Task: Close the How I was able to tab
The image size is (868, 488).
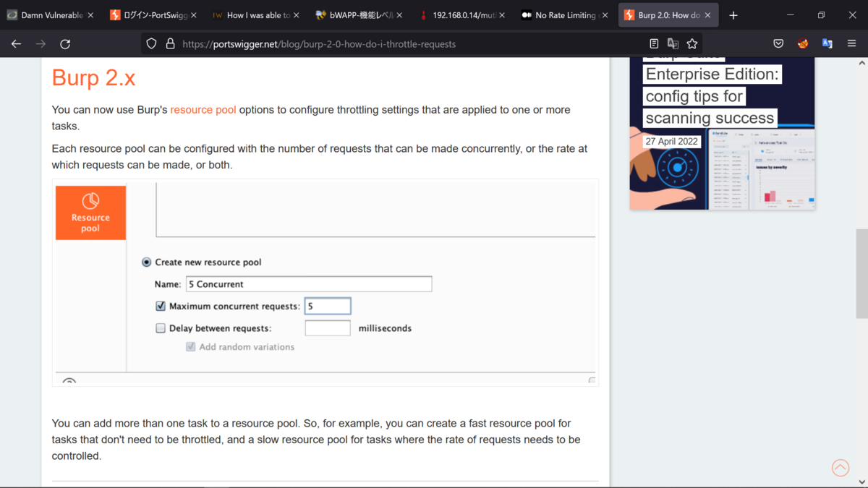Action: 296,15
